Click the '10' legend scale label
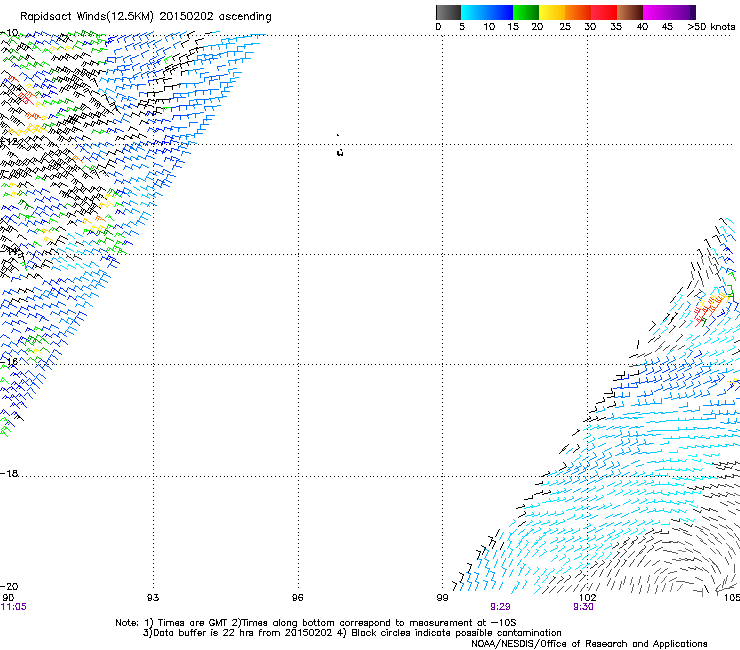 (x=489, y=27)
